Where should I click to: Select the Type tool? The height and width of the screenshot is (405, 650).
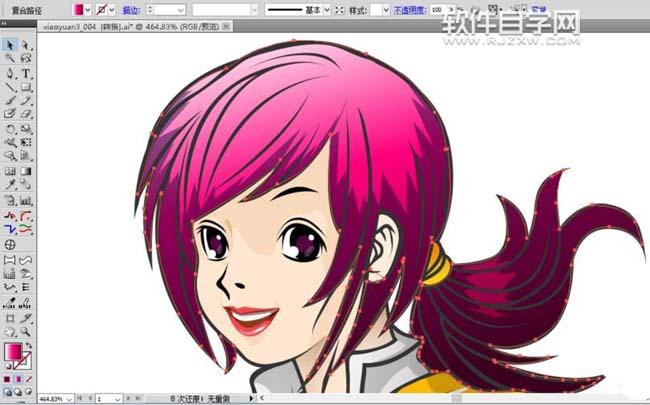click(26, 73)
